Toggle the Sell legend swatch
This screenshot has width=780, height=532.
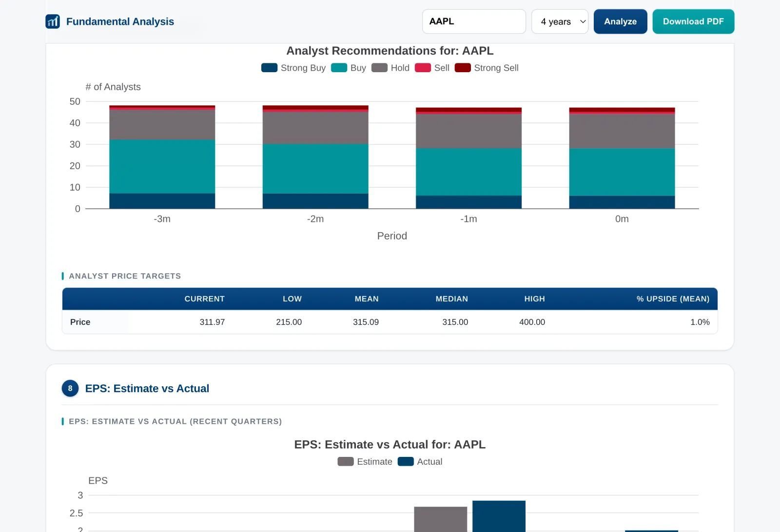click(x=423, y=68)
